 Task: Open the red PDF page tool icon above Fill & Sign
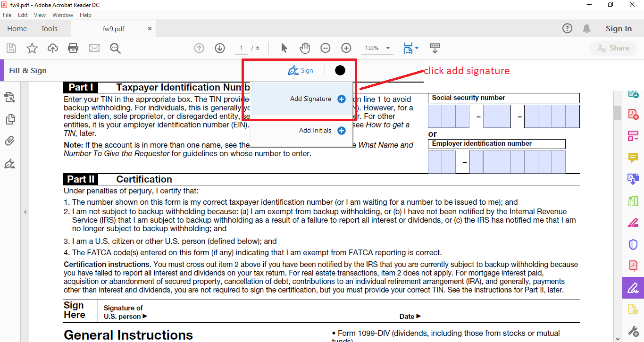click(633, 266)
